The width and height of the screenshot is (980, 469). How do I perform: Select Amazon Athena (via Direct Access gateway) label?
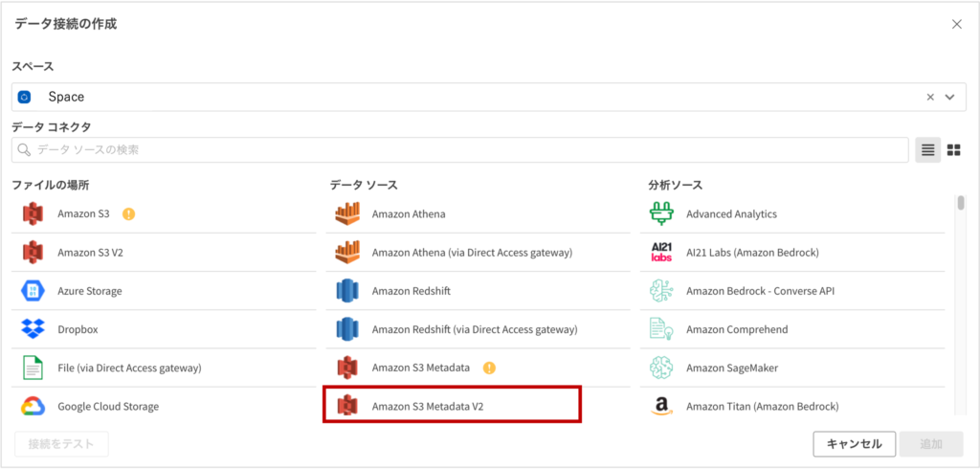tap(473, 252)
